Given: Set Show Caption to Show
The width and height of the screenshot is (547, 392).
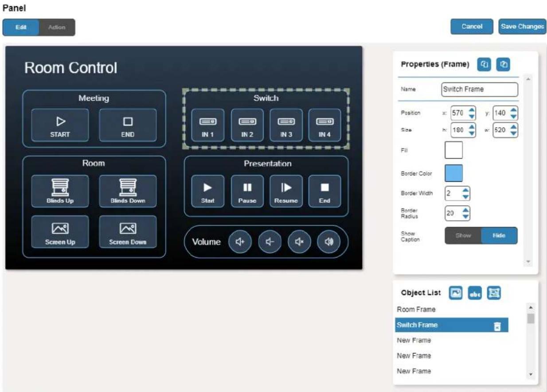Looking at the screenshot, I should [x=463, y=235].
